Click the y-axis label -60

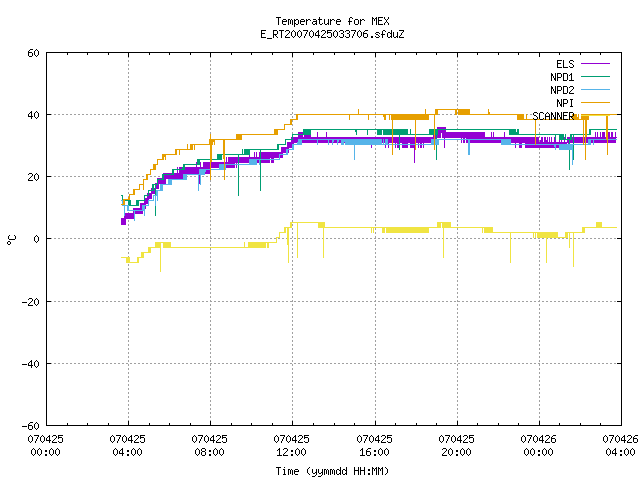pyautogui.click(x=31, y=426)
